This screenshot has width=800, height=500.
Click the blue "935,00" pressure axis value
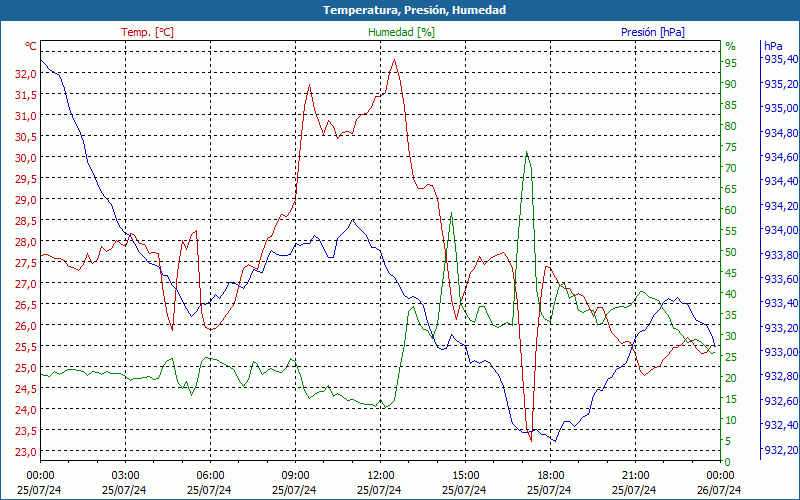780,108
